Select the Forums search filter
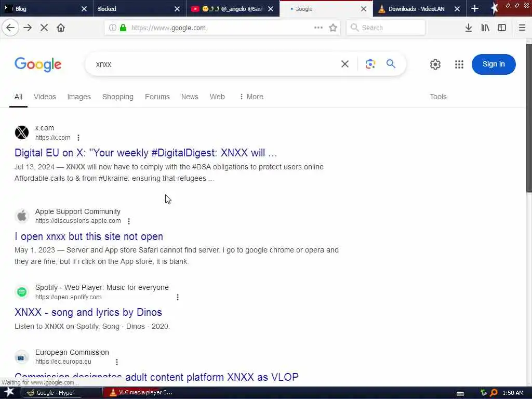Screen dimensions: 532x399 (x=157, y=97)
